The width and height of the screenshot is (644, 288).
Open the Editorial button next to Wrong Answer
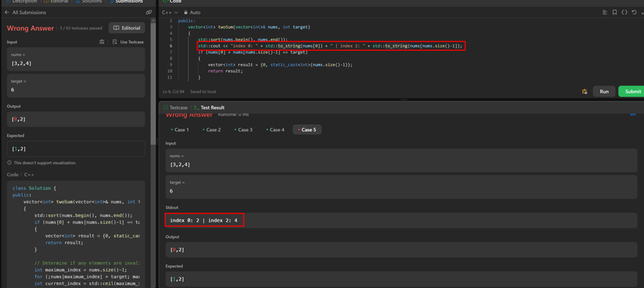(x=127, y=28)
